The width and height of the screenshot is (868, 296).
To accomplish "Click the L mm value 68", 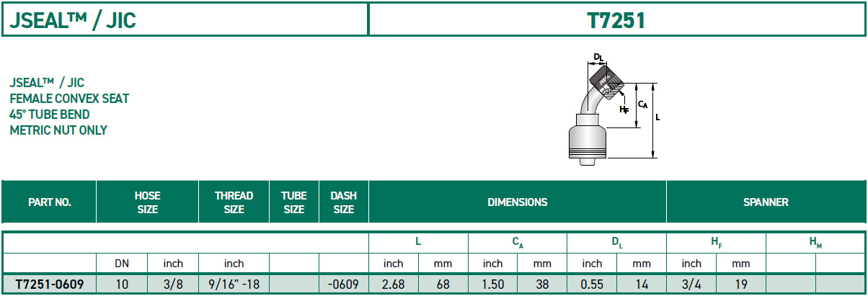I will 443,284.
